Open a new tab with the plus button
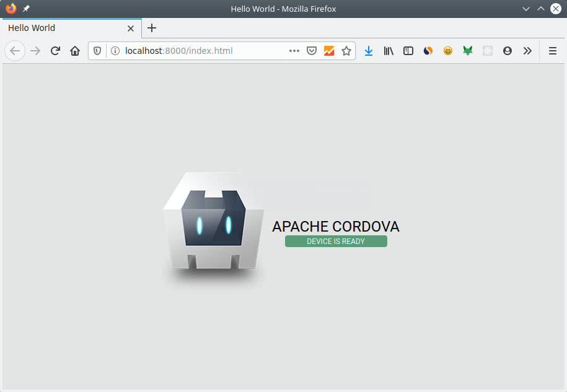The height and width of the screenshot is (392, 567). (152, 28)
